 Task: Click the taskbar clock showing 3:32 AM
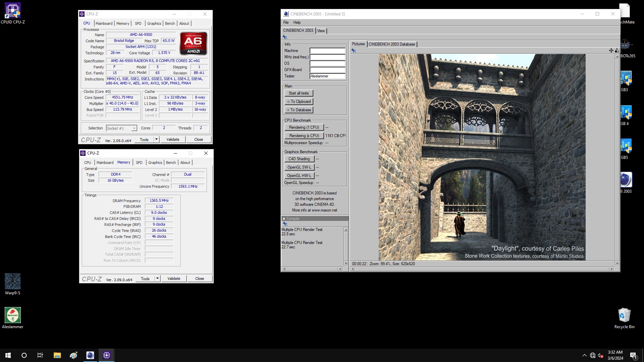pyautogui.click(x=615, y=355)
